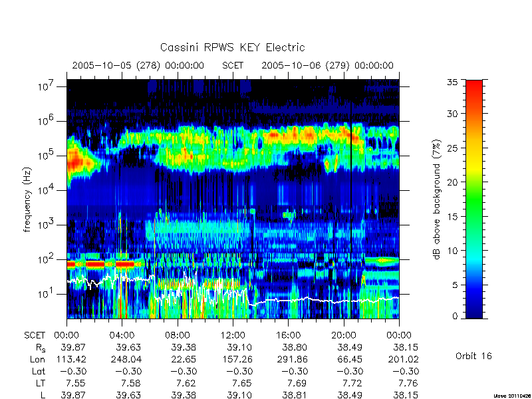This screenshot has width=532, height=399.
Task: Click the LT value 7.62
Action: click(186, 383)
